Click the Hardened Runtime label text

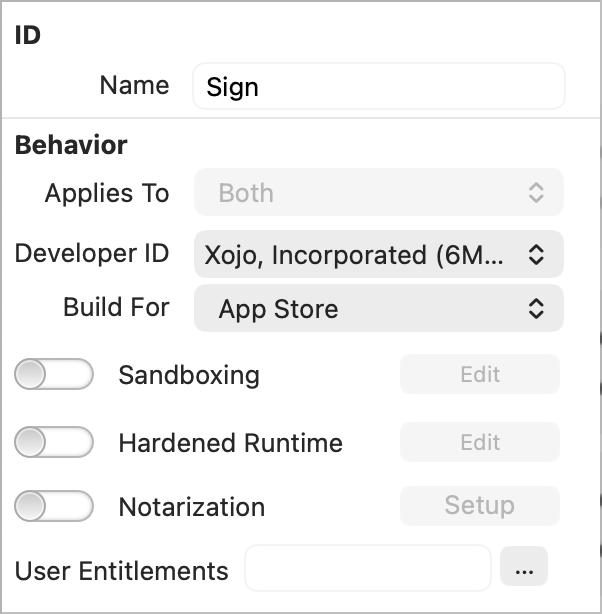(x=230, y=443)
